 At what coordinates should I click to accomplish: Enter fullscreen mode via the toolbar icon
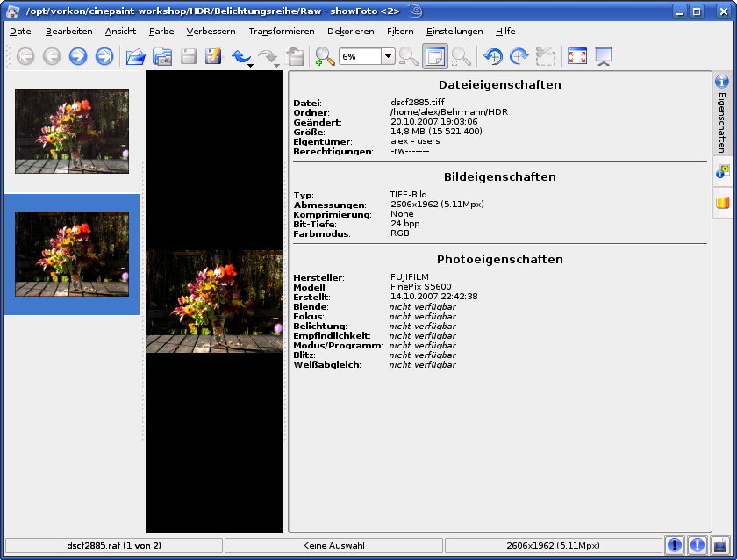[x=577, y=56]
